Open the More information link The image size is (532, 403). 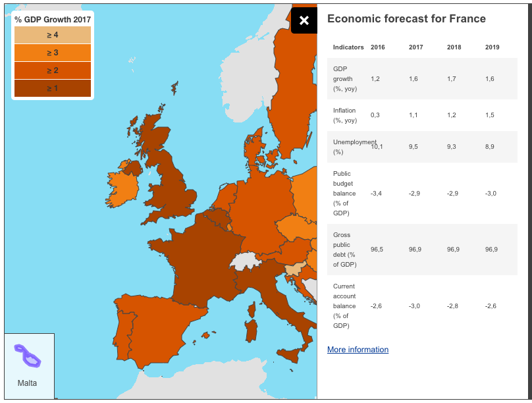(358, 350)
